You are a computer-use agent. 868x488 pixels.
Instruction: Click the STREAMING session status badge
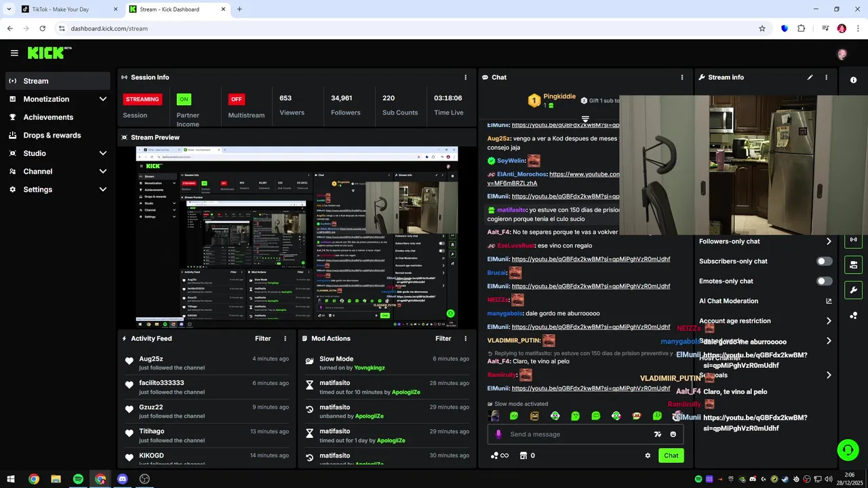point(142,99)
